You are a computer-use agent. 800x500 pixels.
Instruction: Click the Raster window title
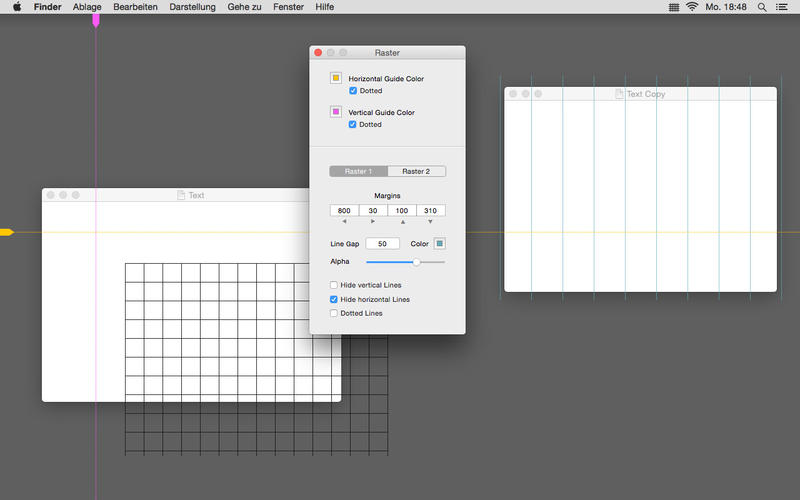point(387,53)
